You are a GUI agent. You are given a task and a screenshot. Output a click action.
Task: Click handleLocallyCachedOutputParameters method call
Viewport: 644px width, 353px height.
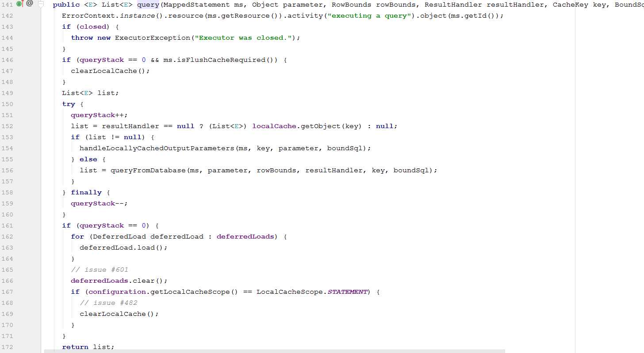tap(157, 148)
